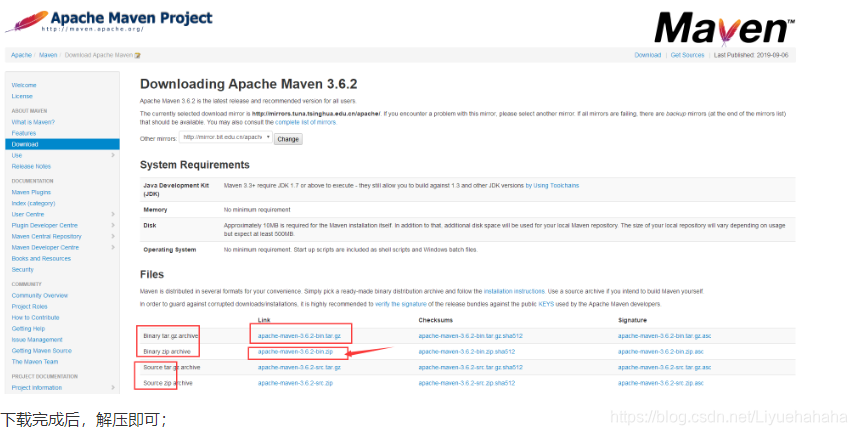Click the Maven logo at top right
Viewport: 857px width, 435px height.
[724, 27]
